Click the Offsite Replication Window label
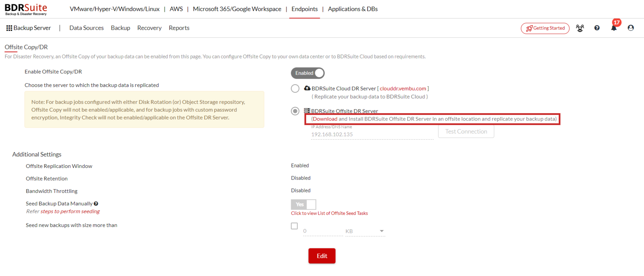Image resolution: width=644 pixels, height=276 pixels. point(59,166)
